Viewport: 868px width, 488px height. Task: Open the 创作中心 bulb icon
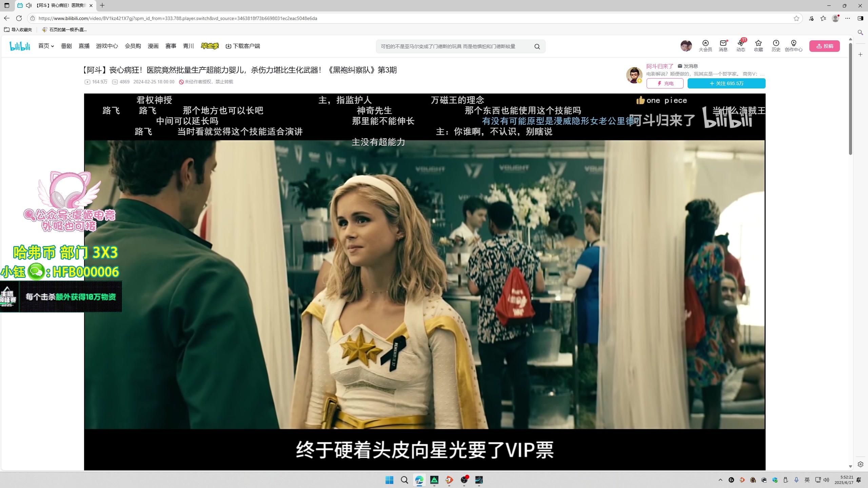click(x=794, y=46)
